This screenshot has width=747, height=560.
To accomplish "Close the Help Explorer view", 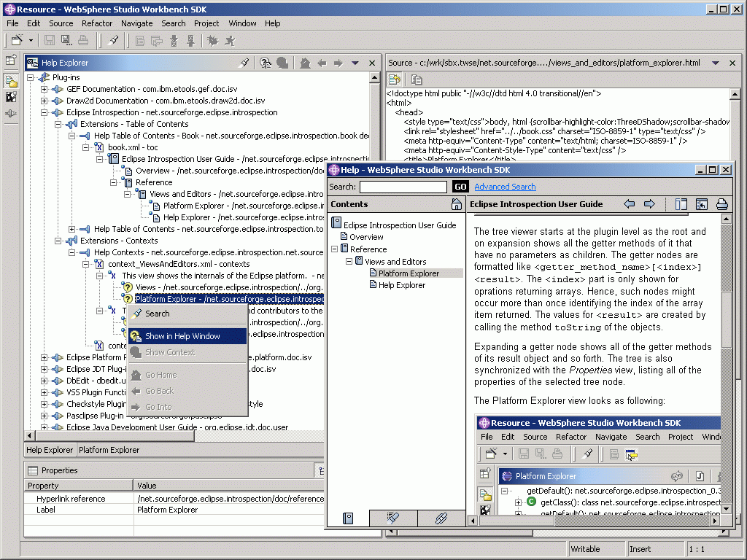I will coord(372,63).
